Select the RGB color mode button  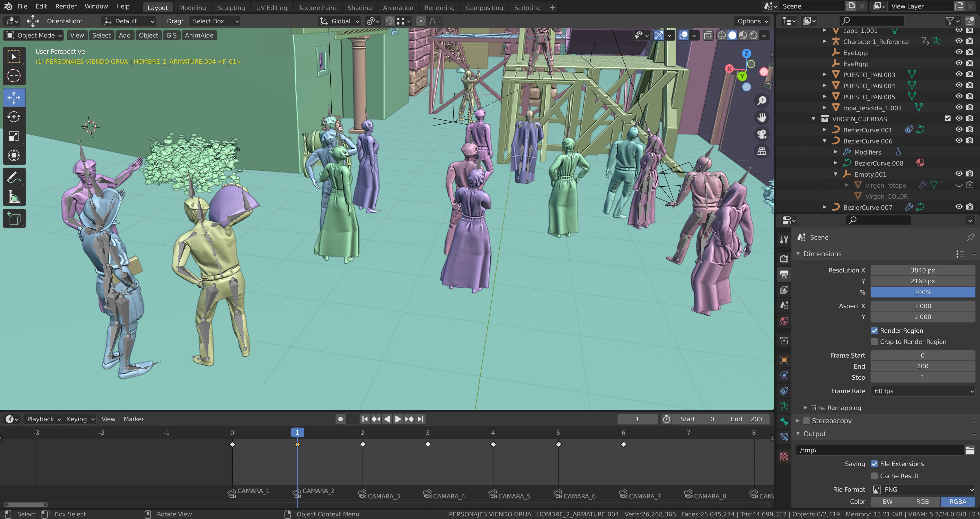point(922,502)
